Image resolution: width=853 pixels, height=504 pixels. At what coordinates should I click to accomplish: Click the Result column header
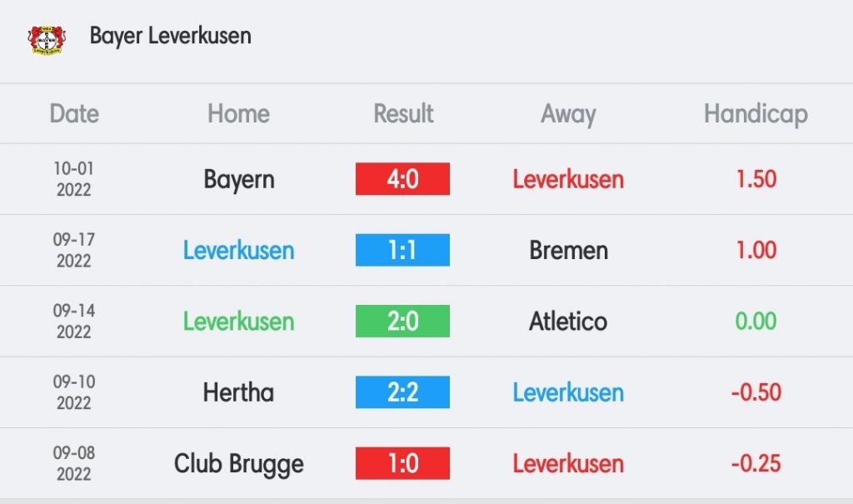click(403, 113)
